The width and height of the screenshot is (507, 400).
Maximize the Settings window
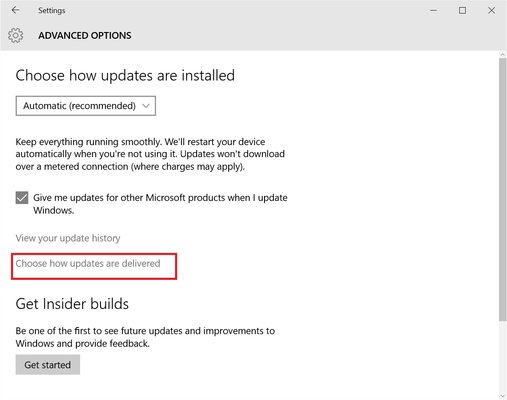[462, 10]
